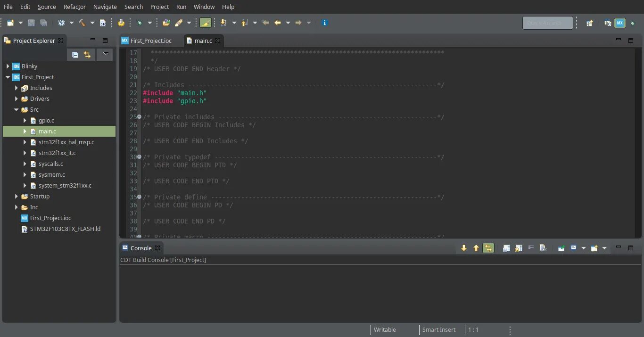Click the build configuration gear icon
Image resolution: width=644 pixels, height=337 pixels.
point(61,23)
